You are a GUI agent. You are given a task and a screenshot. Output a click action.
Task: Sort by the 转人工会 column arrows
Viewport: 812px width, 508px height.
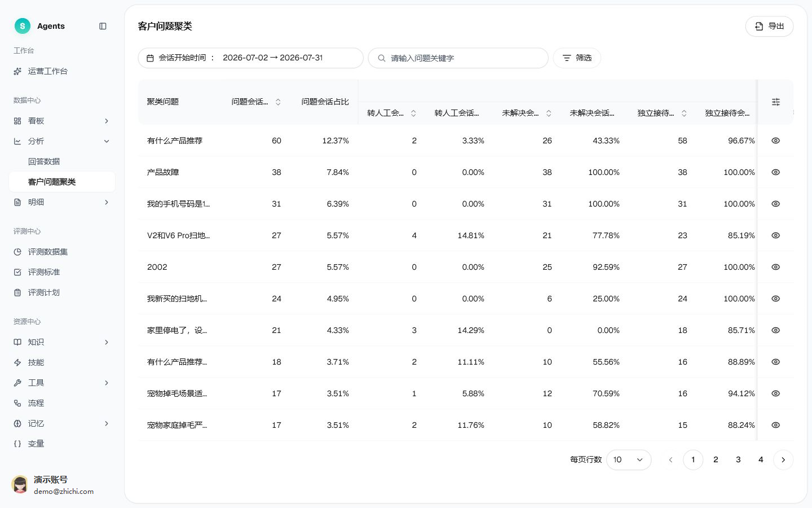pyautogui.click(x=413, y=113)
